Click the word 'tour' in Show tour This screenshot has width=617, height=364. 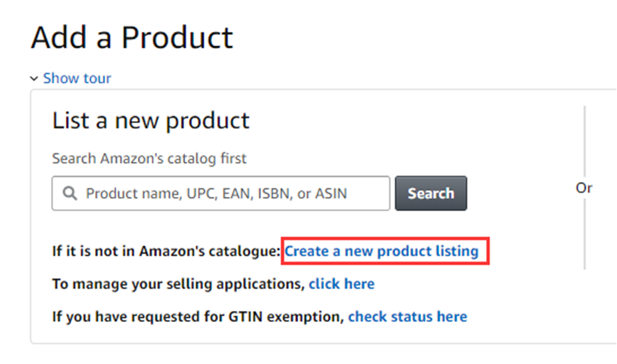97,78
